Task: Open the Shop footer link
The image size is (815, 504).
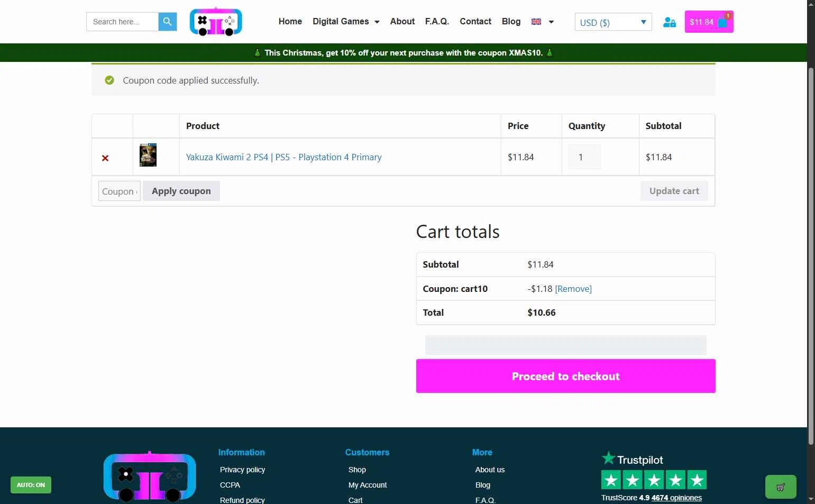Action: [x=357, y=470]
